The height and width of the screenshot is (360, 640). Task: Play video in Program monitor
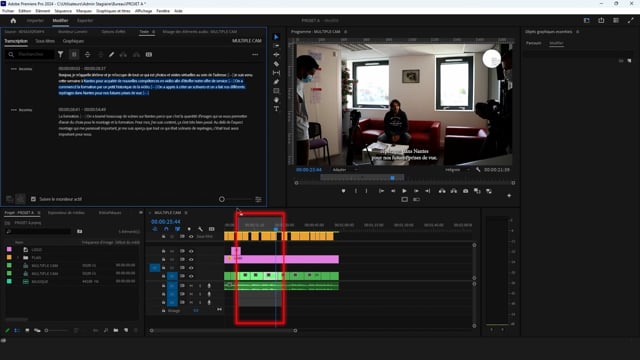(x=404, y=191)
